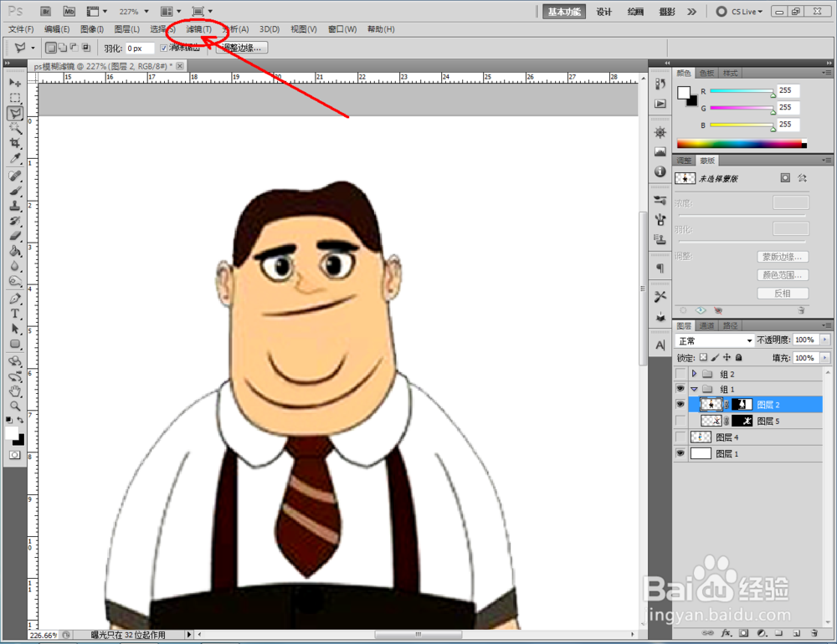Select the 基本功能 workspace

pyautogui.click(x=563, y=11)
